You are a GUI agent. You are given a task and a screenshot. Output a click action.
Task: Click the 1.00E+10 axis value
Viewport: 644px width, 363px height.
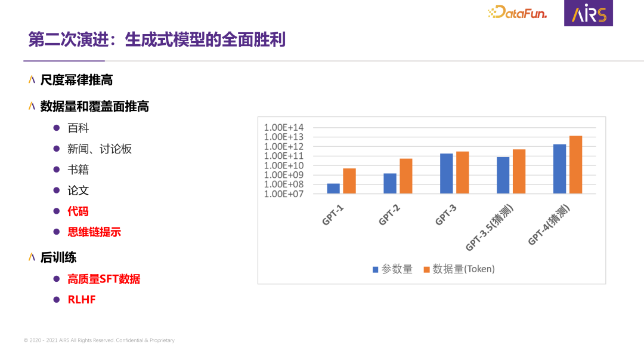284,165
